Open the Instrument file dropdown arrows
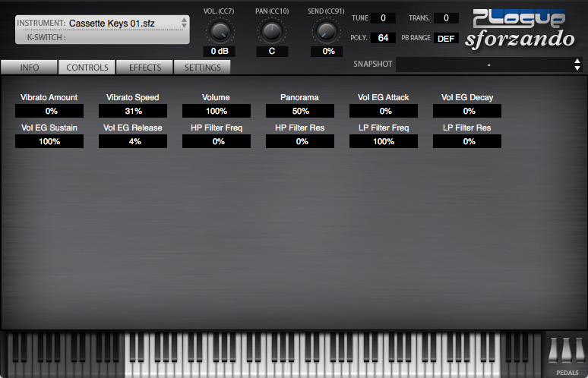Viewport: 588px width, 378px height. tap(184, 23)
